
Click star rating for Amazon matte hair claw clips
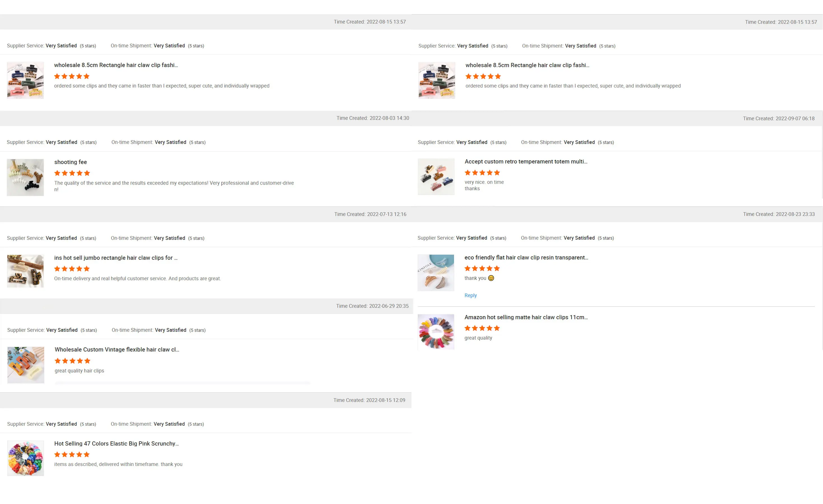pyautogui.click(x=482, y=328)
